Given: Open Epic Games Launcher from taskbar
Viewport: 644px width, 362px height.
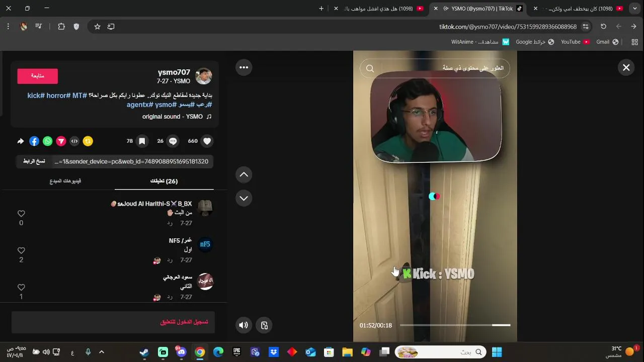Looking at the screenshot, I should [236, 352].
